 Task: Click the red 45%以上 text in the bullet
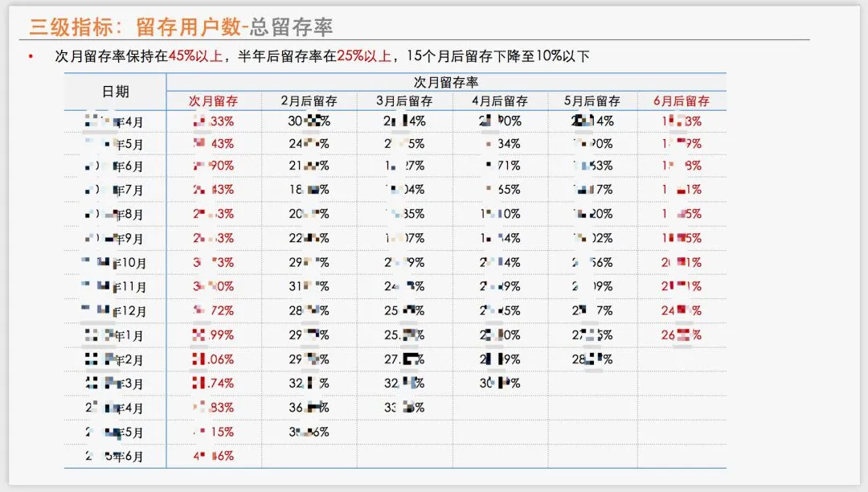click(x=195, y=56)
